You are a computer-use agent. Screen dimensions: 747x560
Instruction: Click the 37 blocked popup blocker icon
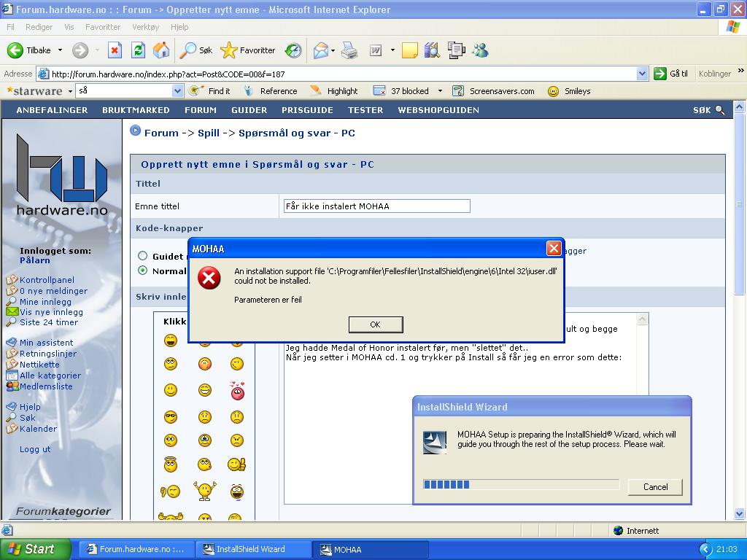tap(379, 91)
